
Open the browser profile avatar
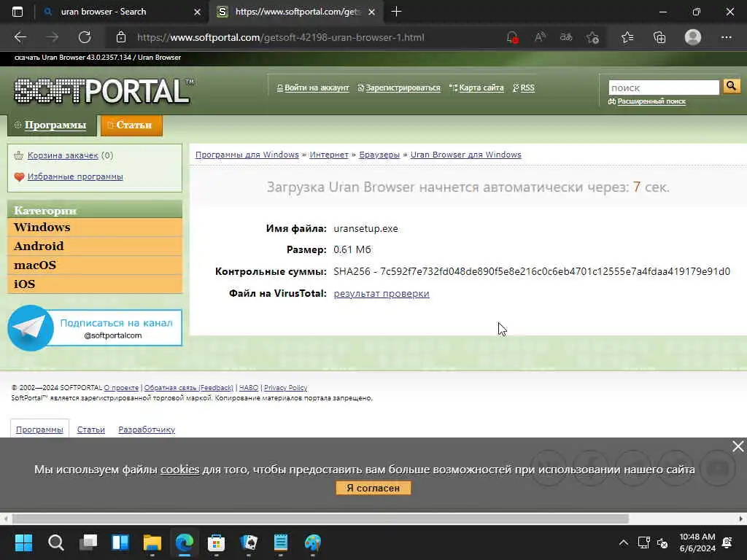pyautogui.click(x=693, y=37)
